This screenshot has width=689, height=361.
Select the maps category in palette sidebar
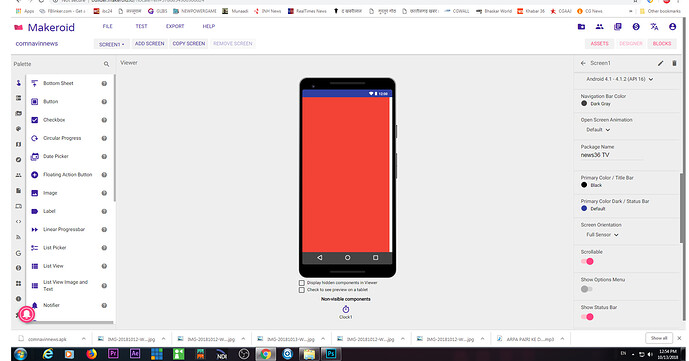[18, 144]
